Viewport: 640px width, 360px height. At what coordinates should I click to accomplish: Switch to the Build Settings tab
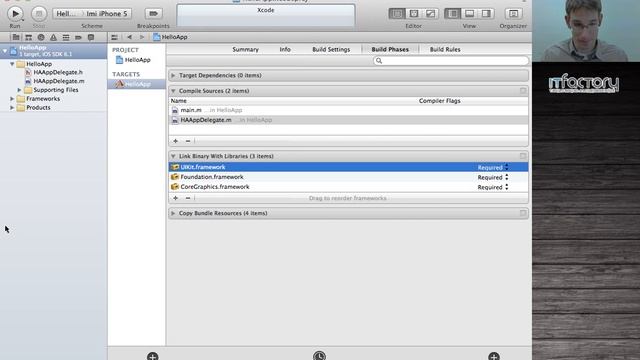[x=331, y=49]
